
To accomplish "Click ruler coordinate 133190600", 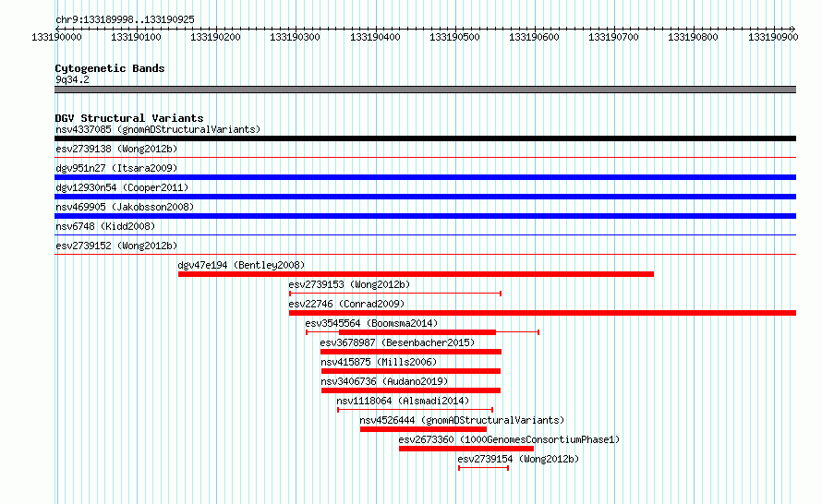I will pos(534,37).
